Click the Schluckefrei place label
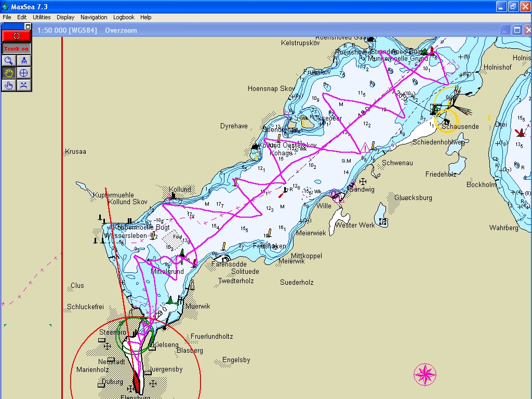Image resolution: width=532 pixels, height=399 pixels. click(x=85, y=307)
